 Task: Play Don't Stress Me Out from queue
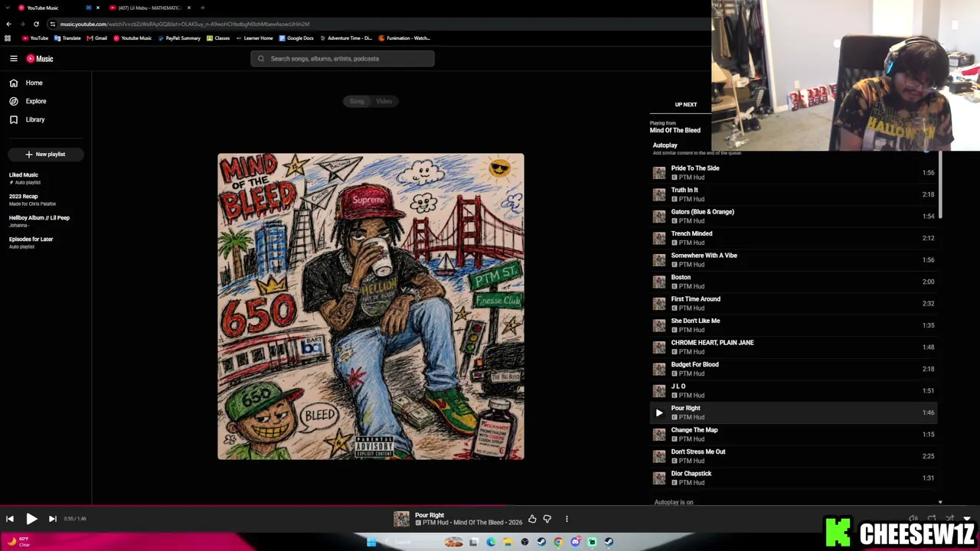pos(794,456)
